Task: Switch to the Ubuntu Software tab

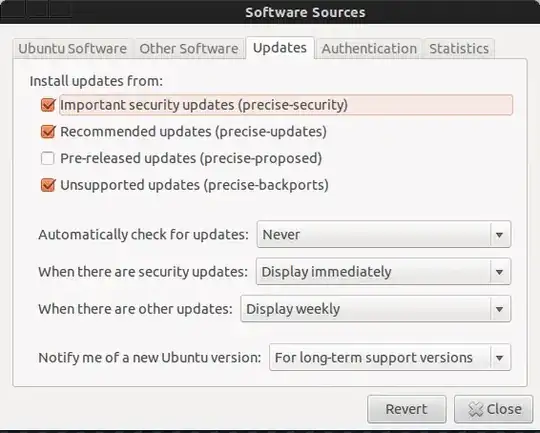Action: coord(73,49)
